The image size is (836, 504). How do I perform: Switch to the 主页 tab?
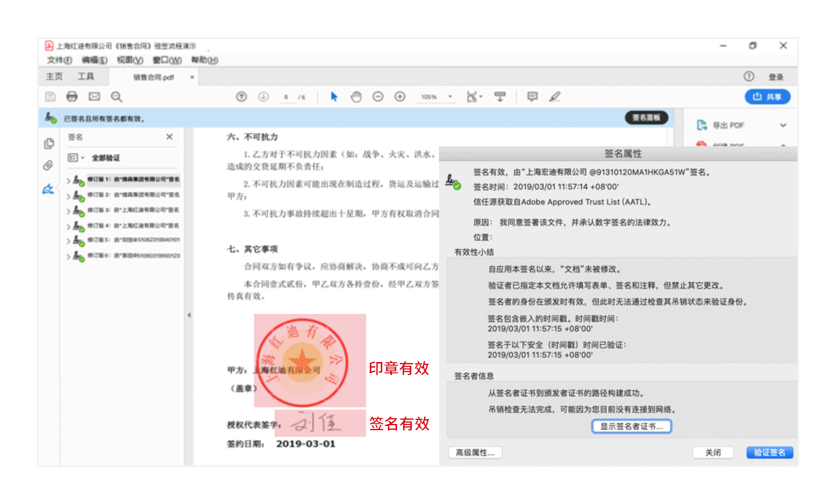(x=54, y=76)
